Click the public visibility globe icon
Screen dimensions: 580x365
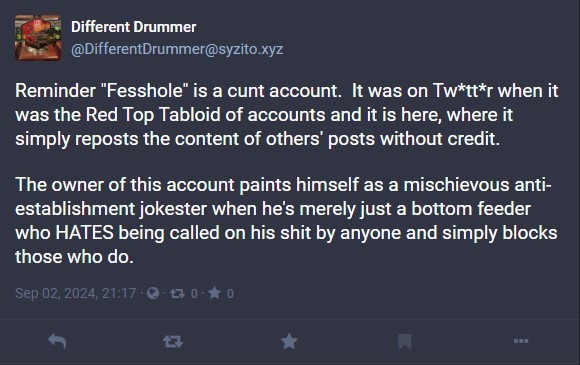click(x=153, y=293)
